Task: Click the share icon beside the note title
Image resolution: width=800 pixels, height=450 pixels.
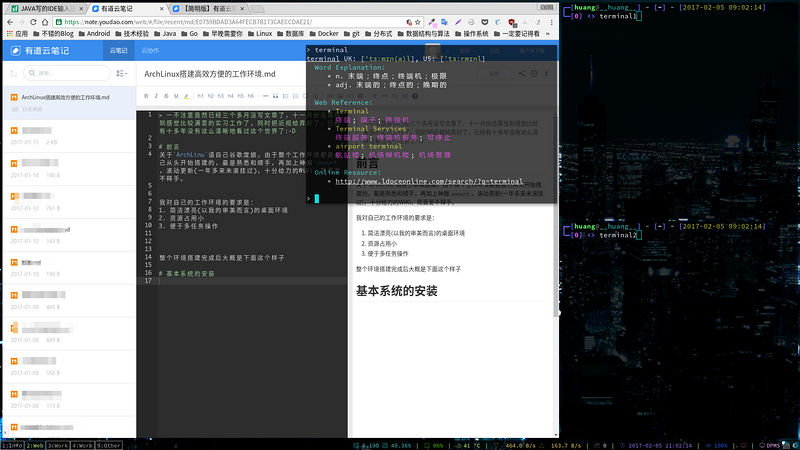Action: coord(521,73)
